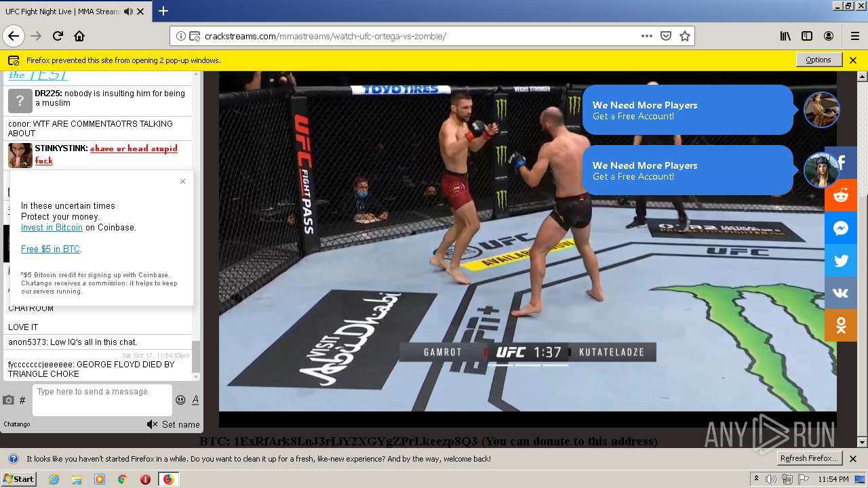868x488 pixels.
Task: Share the stream on Facebook
Action: tap(842, 163)
